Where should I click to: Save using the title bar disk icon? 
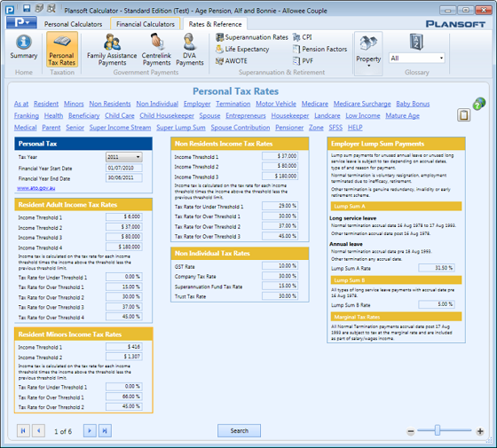27,9
